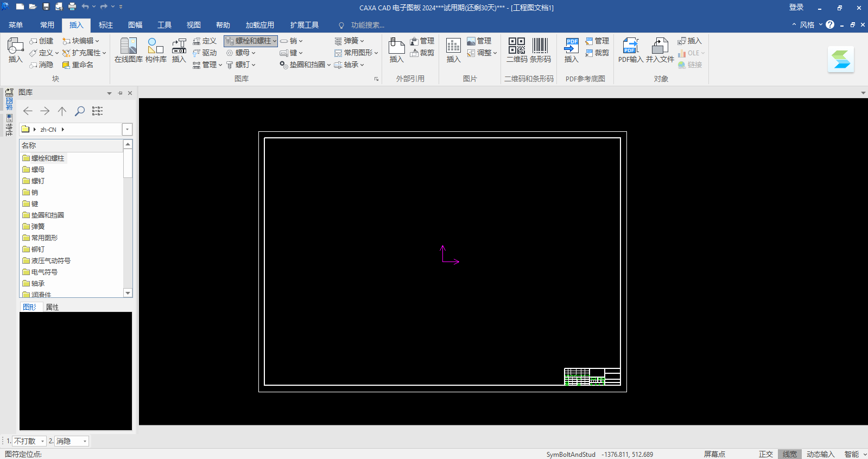Open the component library (构件库)
Screen dimensions: 868x459
[x=156, y=50]
